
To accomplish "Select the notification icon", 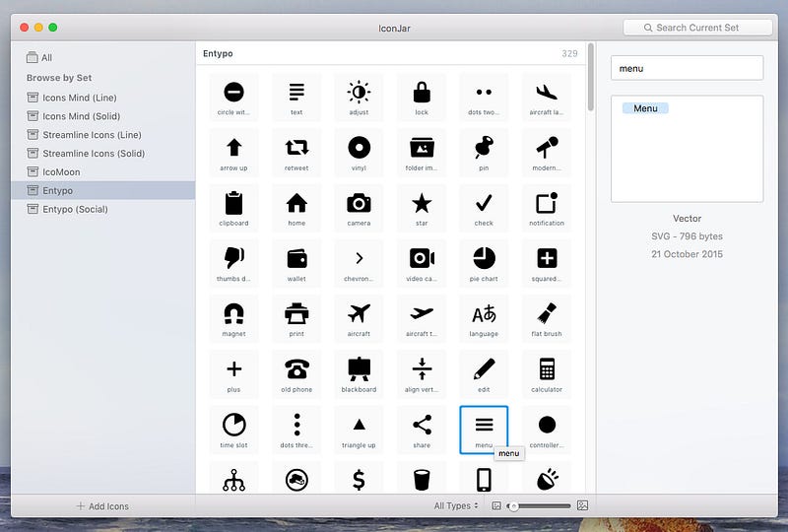I will [x=547, y=208].
